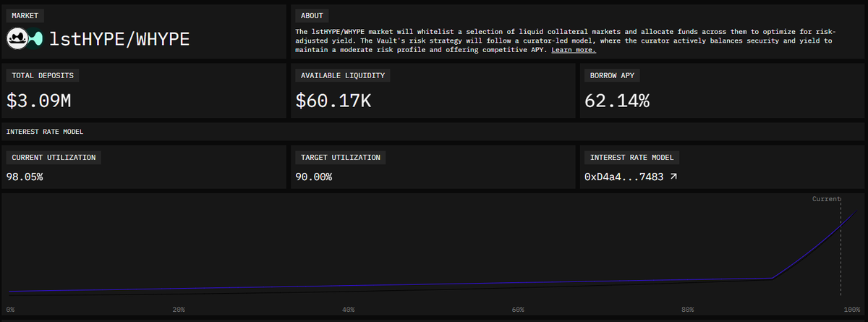This screenshot has height=322, width=868.
Task: Click the 80% chart axis label
Action: click(x=686, y=310)
